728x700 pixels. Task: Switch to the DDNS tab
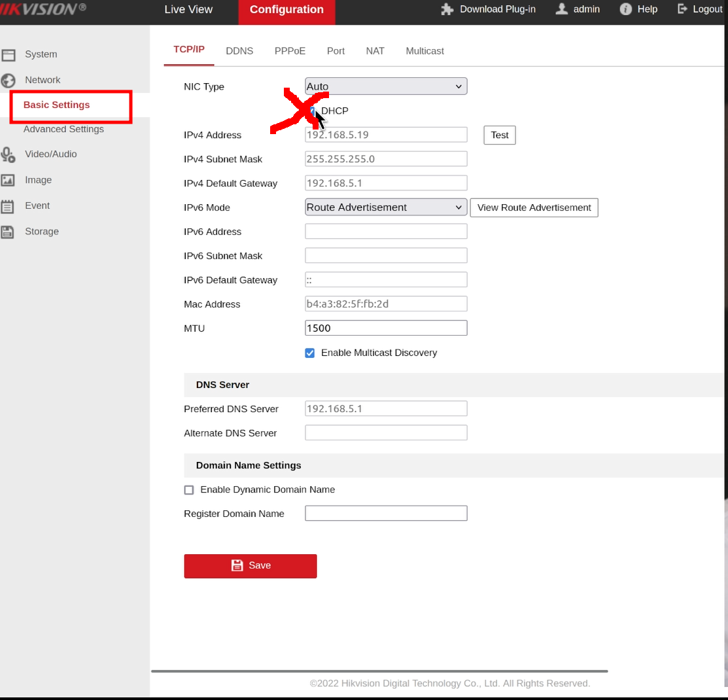239,51
